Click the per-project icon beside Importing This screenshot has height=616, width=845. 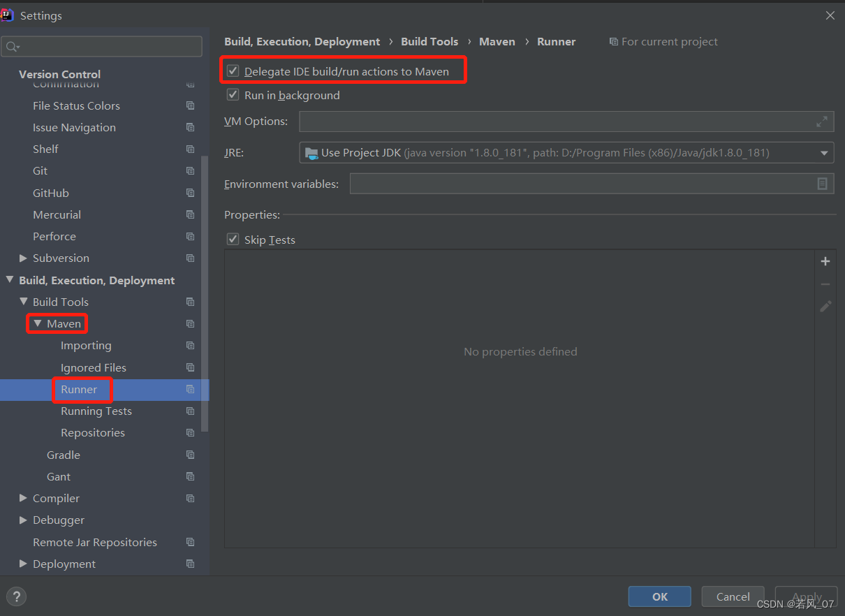tap(190, 345)
